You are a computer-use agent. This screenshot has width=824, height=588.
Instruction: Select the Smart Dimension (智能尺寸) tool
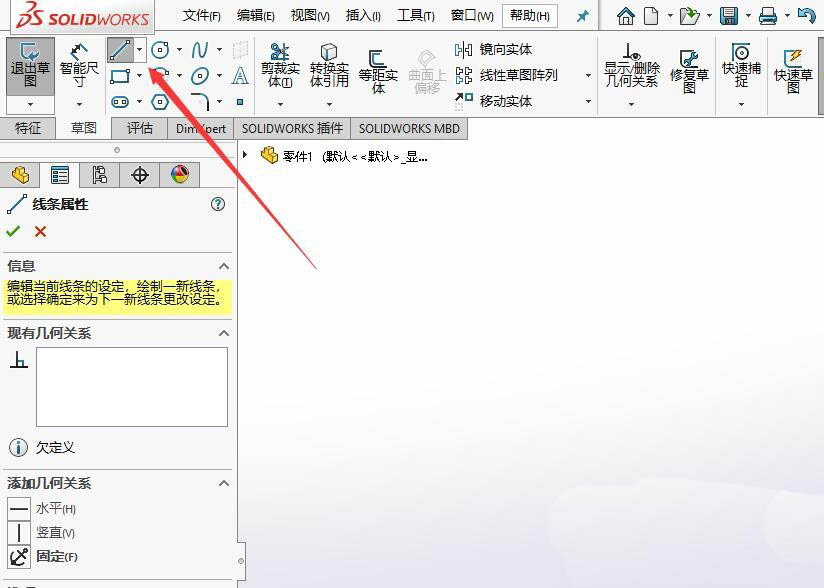pos(79,66)
